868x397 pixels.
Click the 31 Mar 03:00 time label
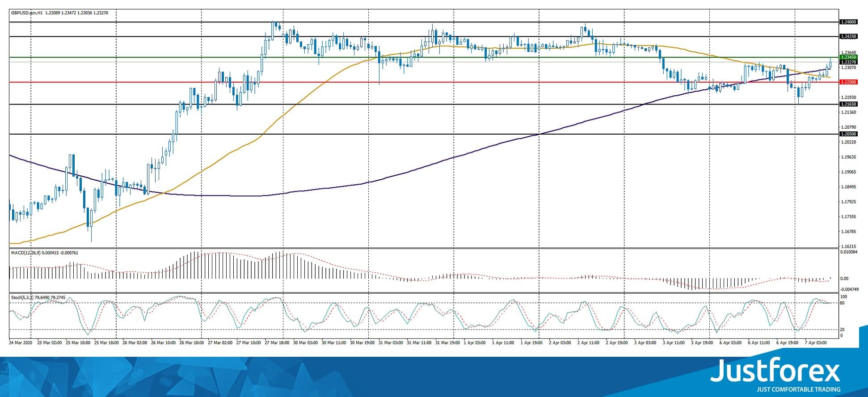[392, 343]
